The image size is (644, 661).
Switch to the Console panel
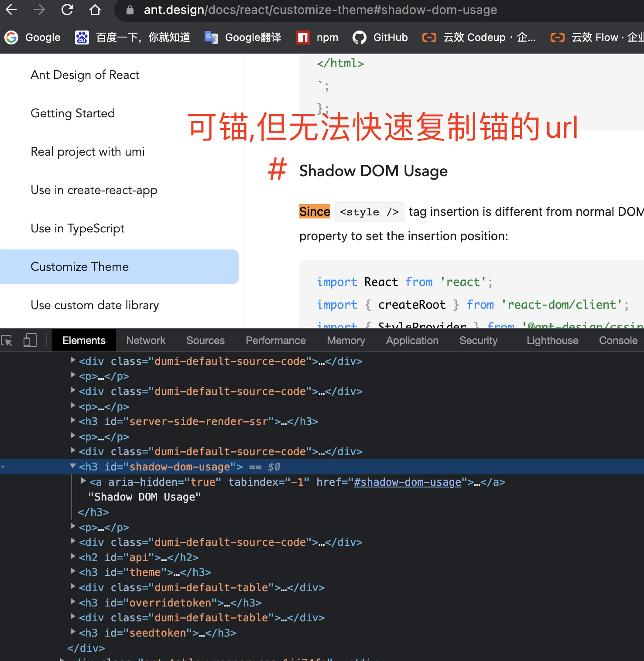click(x=618, y=340)
